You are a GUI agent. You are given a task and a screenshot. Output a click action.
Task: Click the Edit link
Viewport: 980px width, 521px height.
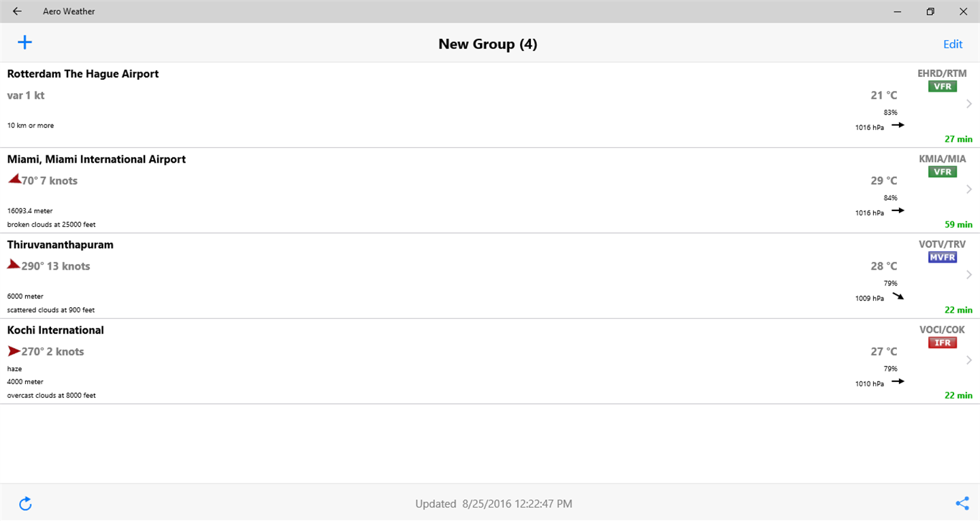click(953, 44)
